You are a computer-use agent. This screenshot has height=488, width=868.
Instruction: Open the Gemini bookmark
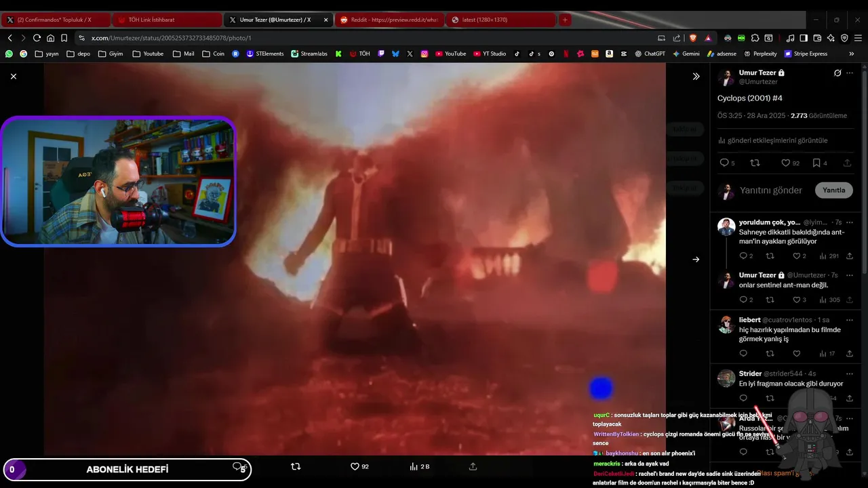686,54
